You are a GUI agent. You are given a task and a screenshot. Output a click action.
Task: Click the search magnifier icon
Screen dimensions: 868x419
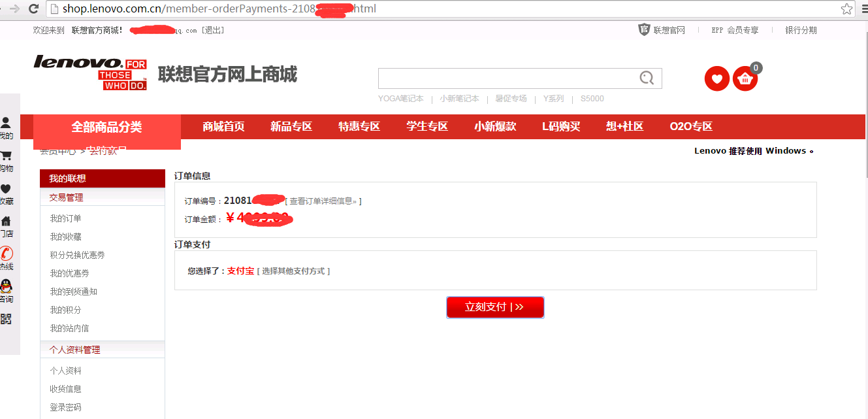[647, 78]
